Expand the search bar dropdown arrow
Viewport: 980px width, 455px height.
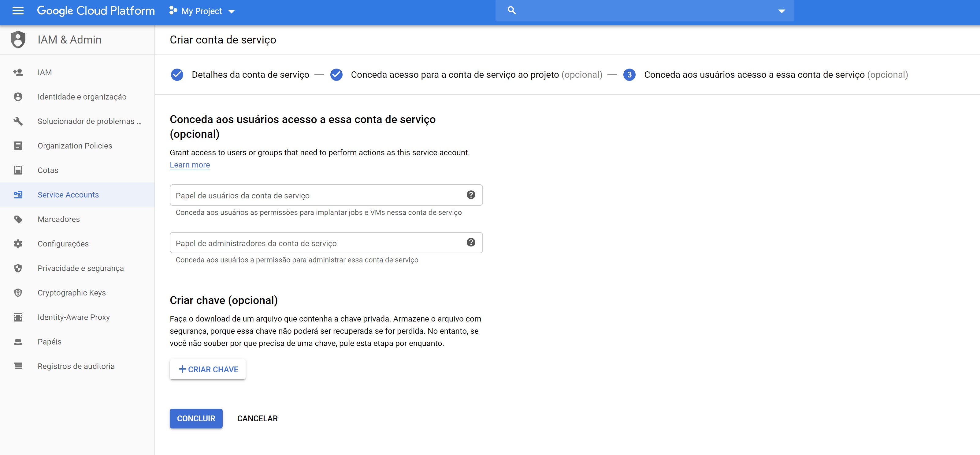click(x=781, y=11)
